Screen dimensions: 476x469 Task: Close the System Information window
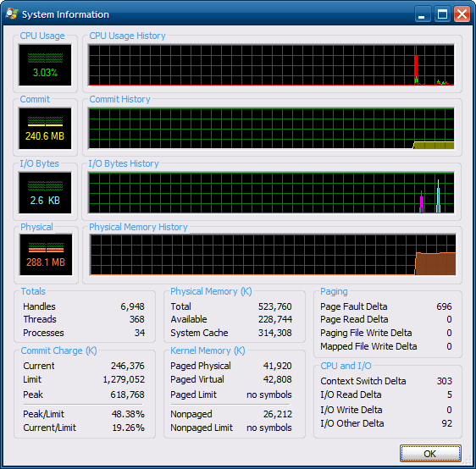[x=462, y=14]
